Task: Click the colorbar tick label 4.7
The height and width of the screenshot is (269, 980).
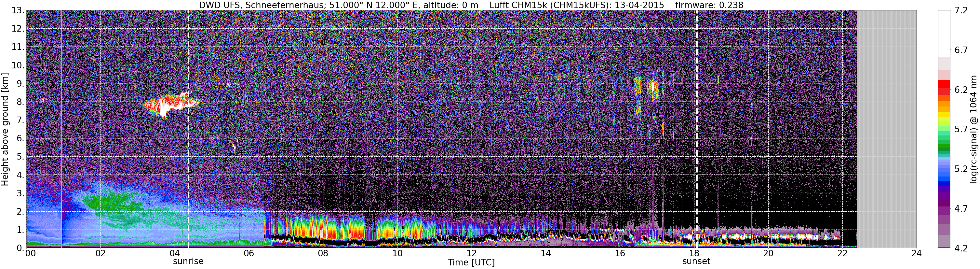Action: pyautogui.click(x=961, y=209)
